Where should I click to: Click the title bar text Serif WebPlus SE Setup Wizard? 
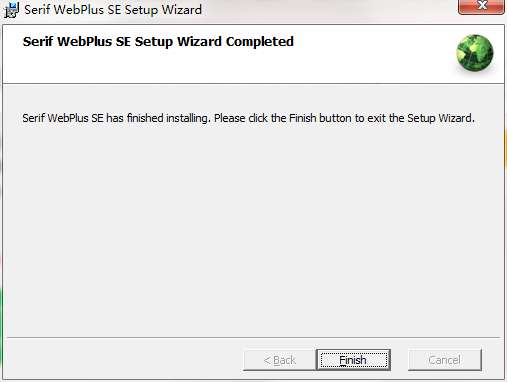coord(113,10)
